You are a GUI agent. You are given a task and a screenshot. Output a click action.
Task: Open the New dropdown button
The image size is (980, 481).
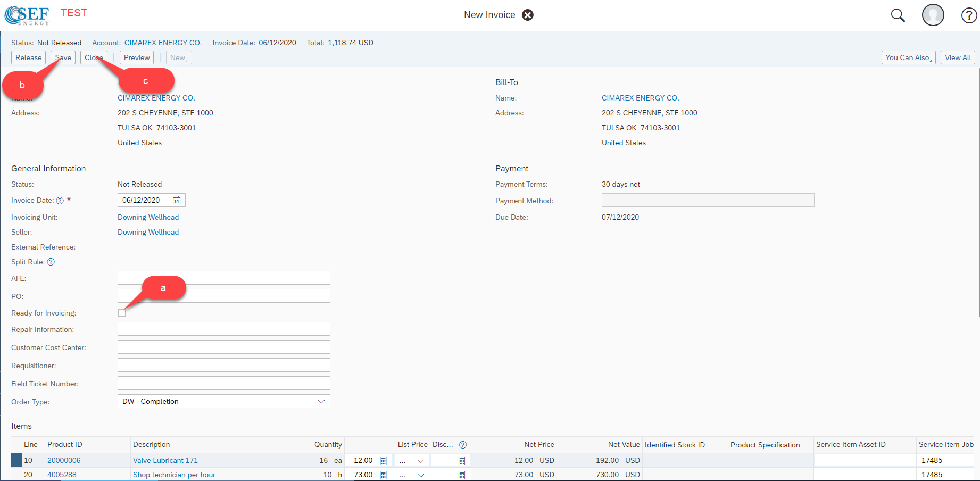coord(179,57)
